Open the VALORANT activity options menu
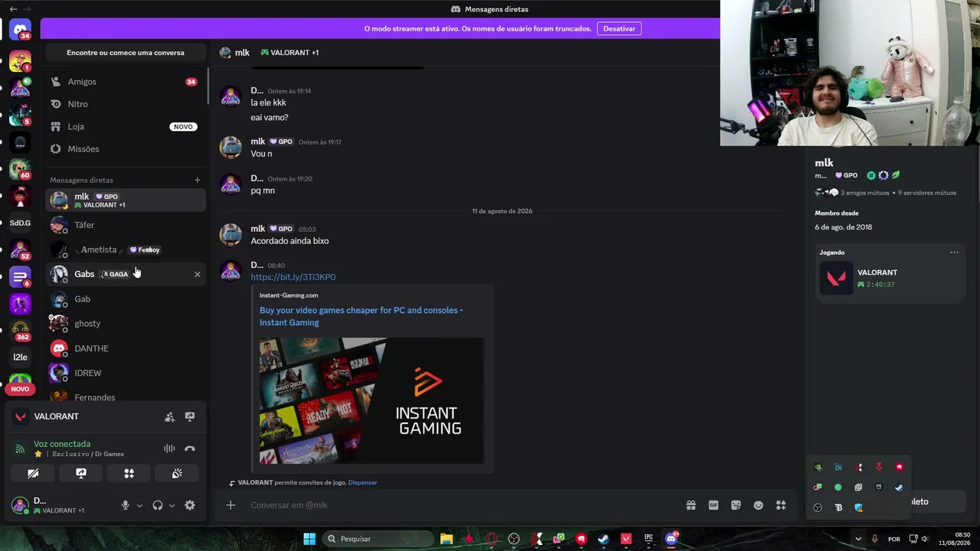Screen dimensions: 980x551 (x=954, y=253)
